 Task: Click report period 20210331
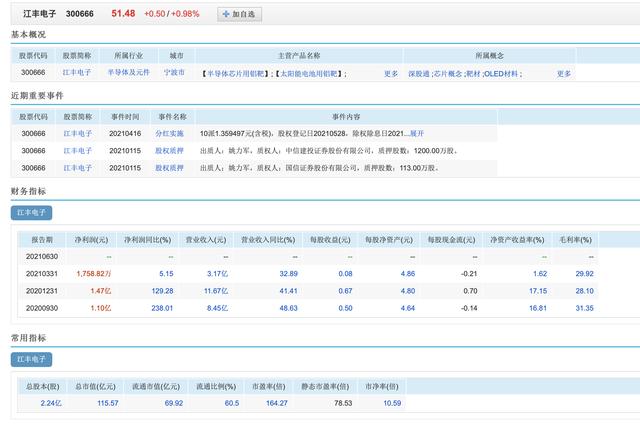coord(42,274)
